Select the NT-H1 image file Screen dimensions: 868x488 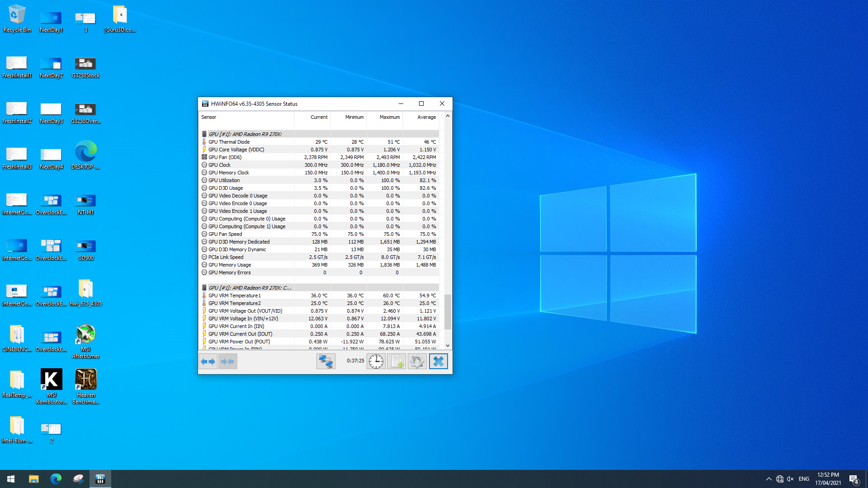85,204
